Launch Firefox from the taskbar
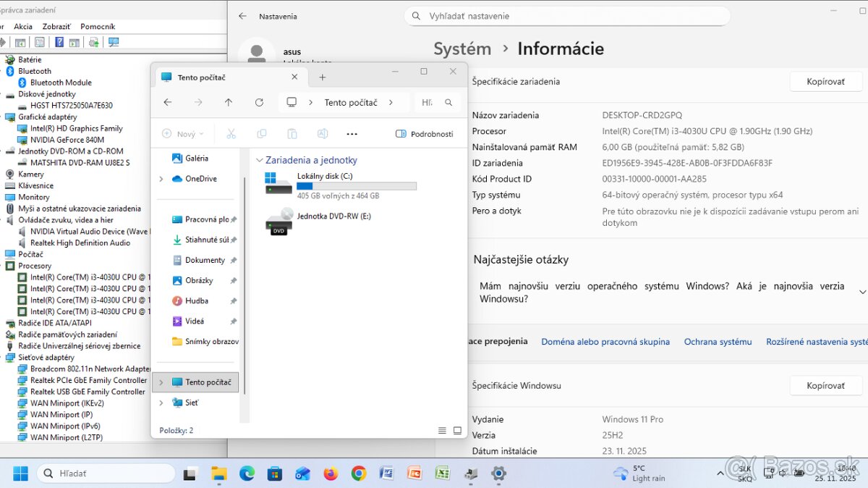Image resolution: width=868 pixels, height=488 pixels. [x=331, y=473]
